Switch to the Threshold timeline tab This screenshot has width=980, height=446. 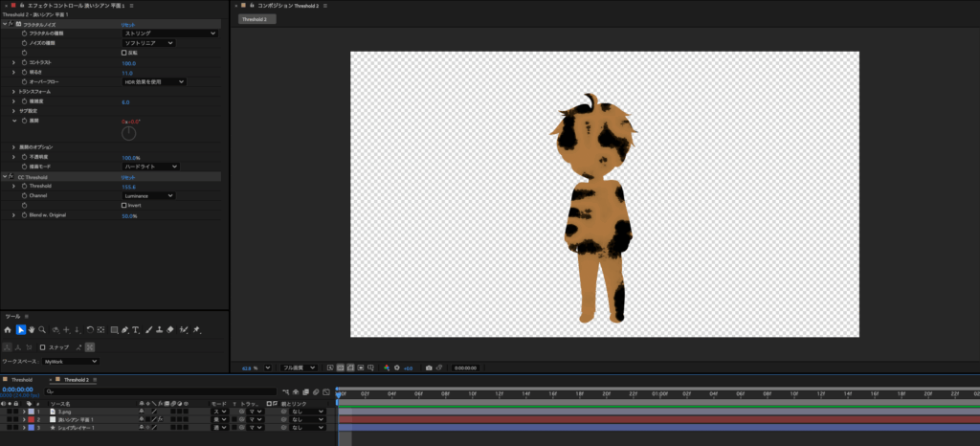[21, 380]
